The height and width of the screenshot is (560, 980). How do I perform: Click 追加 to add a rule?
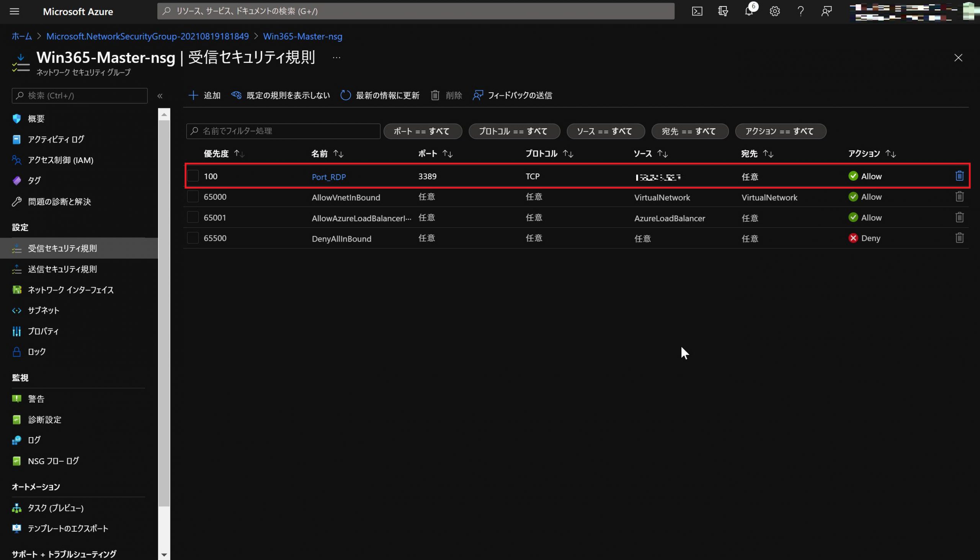(x=204, y=95)
